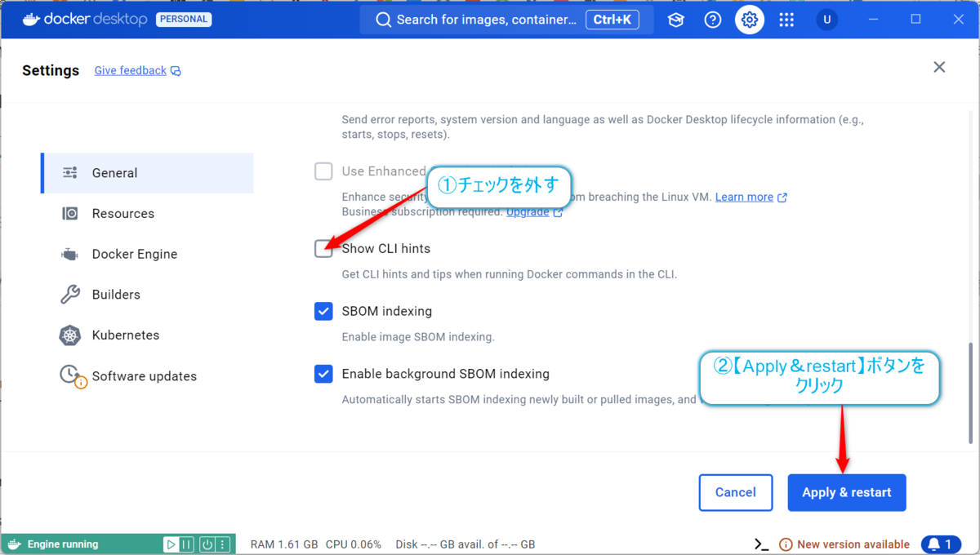The height and width of the screenshot is (555, 980).
Task: Open the Give feedback link
Action: [x=130, y=70]
